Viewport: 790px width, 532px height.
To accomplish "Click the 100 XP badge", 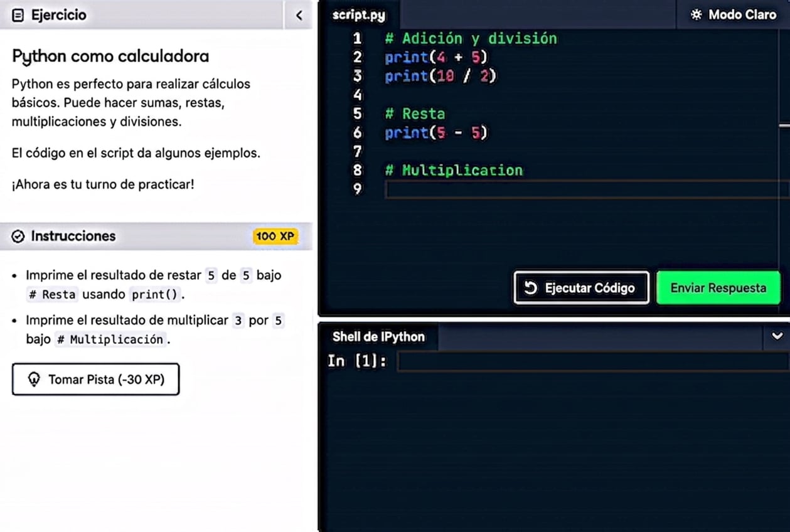I will pos(275,237).
